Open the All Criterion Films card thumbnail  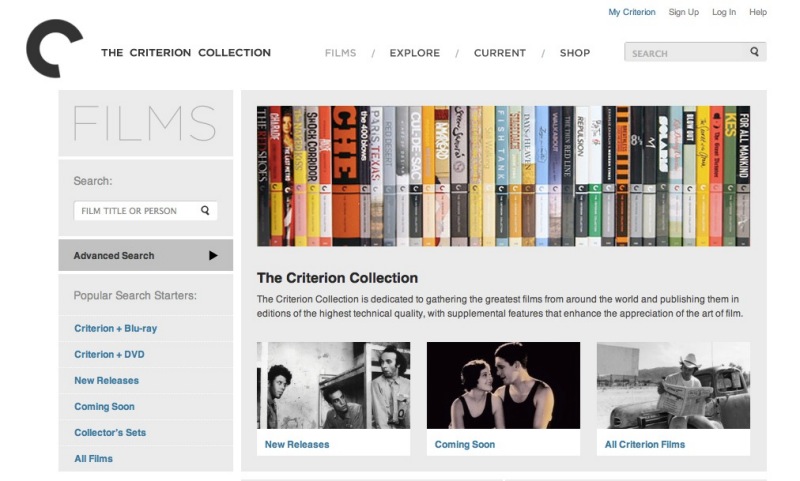click(673, 385)
